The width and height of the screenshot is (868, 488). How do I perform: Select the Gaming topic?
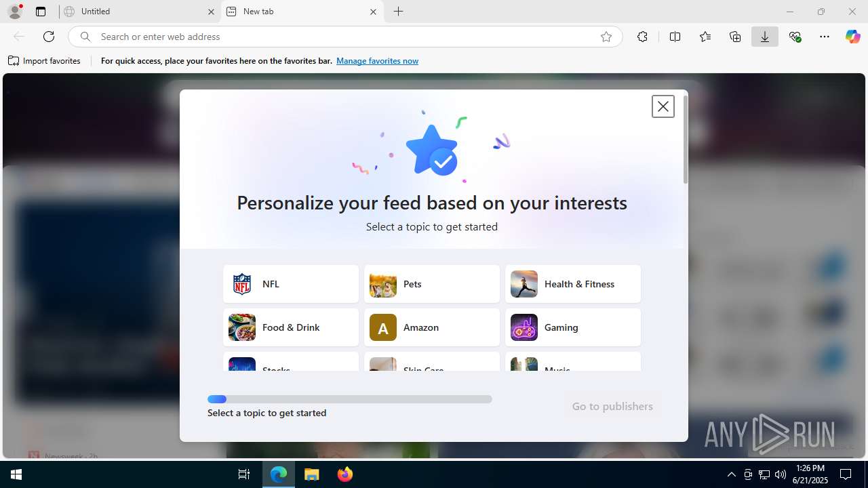click(x=573, y=327)
